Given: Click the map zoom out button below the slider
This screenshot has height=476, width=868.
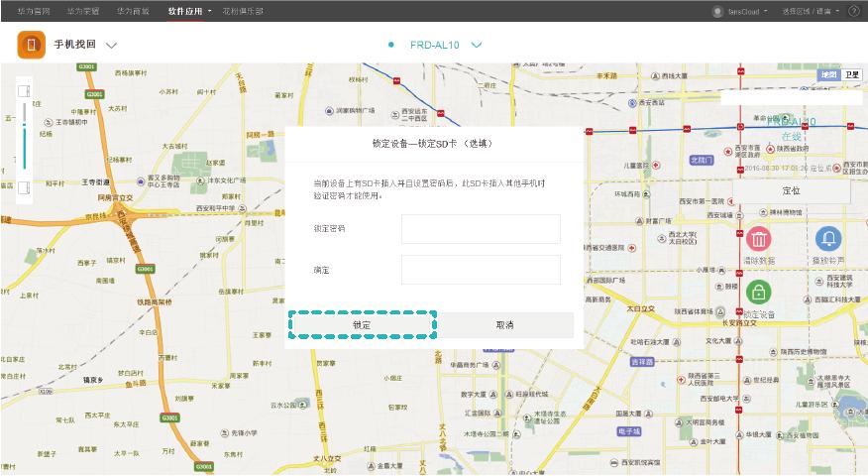Looking at the screenshot, I should (x=24, y=187).
